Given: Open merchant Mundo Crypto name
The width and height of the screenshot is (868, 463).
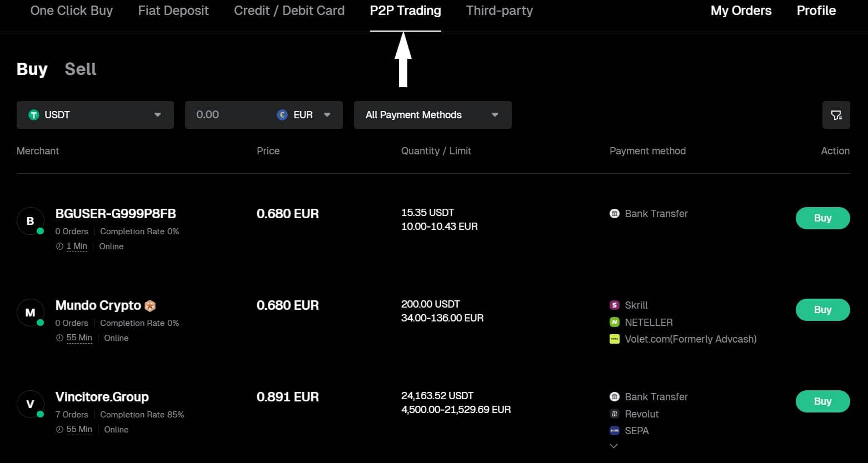Looking at the screenshot, I should (x=98, y=305).
